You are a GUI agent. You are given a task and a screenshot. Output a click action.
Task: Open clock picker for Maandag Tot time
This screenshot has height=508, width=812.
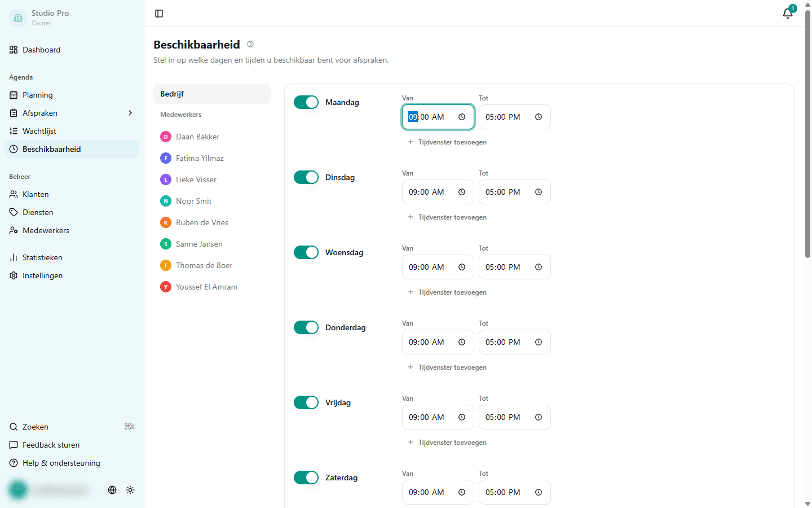point(539,117)
